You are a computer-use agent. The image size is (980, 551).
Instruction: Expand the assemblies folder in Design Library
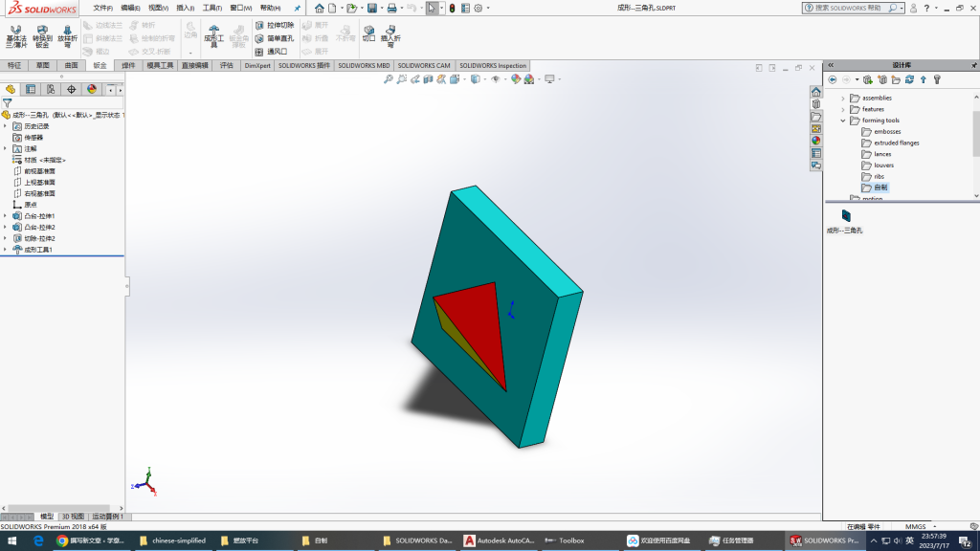843,98
